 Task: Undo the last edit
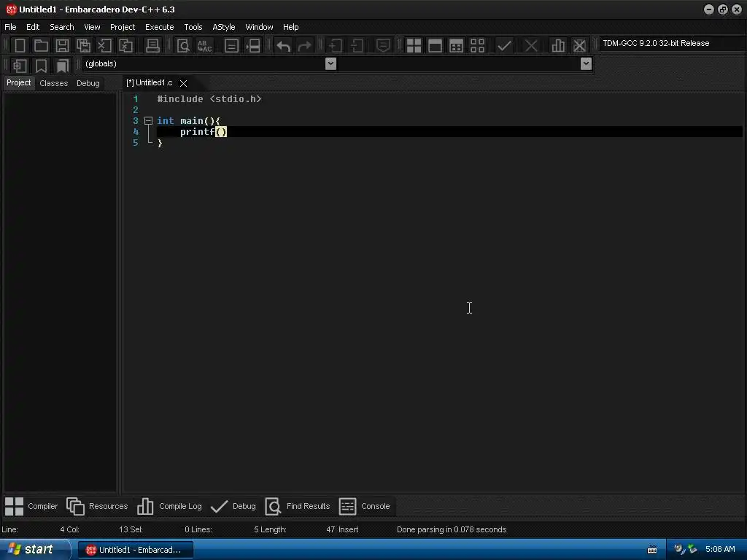click(284, 46)
